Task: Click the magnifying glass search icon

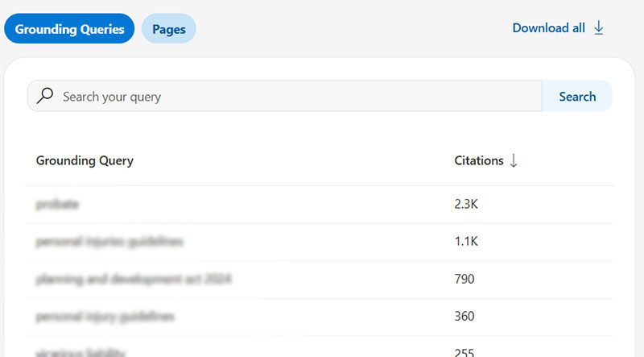Action: (x=45, y=96)
